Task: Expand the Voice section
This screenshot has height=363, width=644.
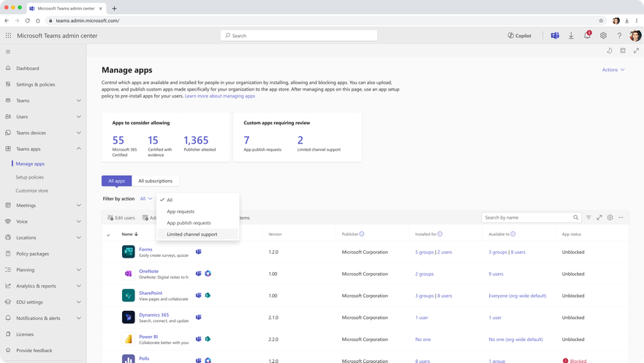Action: pos(78,222)
